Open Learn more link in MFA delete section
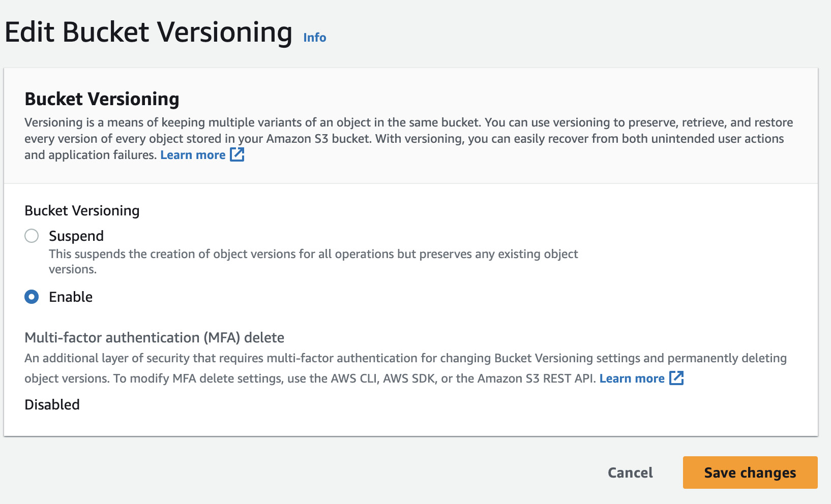The height and width of the screenshot is (504, 831). (632, 379)
